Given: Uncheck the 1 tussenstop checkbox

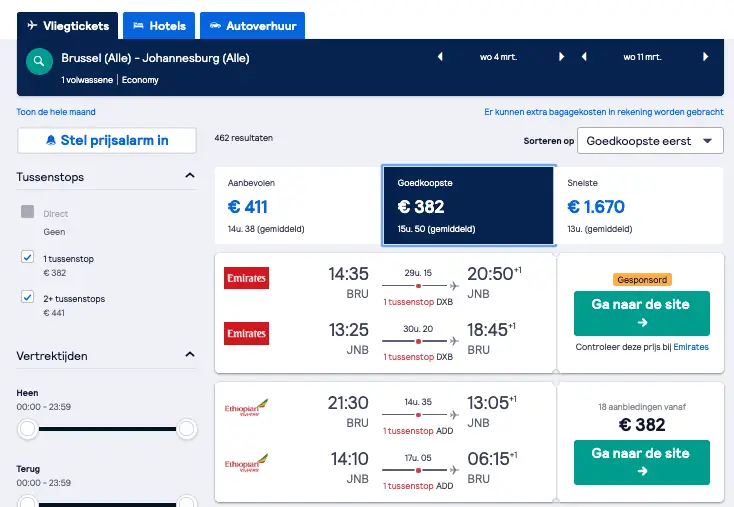Looking at the screenshot, I should coord(28,257).
